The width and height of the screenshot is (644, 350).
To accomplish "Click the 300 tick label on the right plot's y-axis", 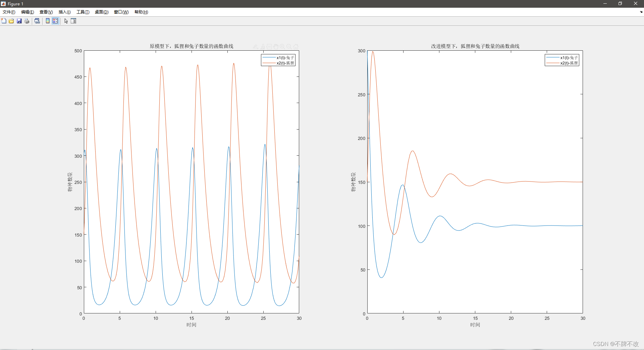I will click(x=362, y=51).
